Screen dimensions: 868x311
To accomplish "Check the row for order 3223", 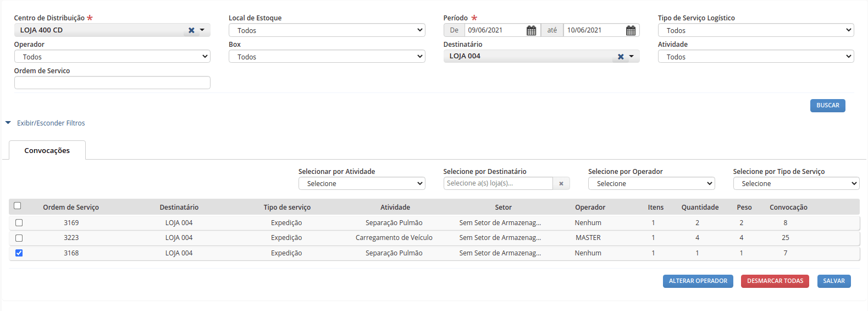I will (19, 238).
